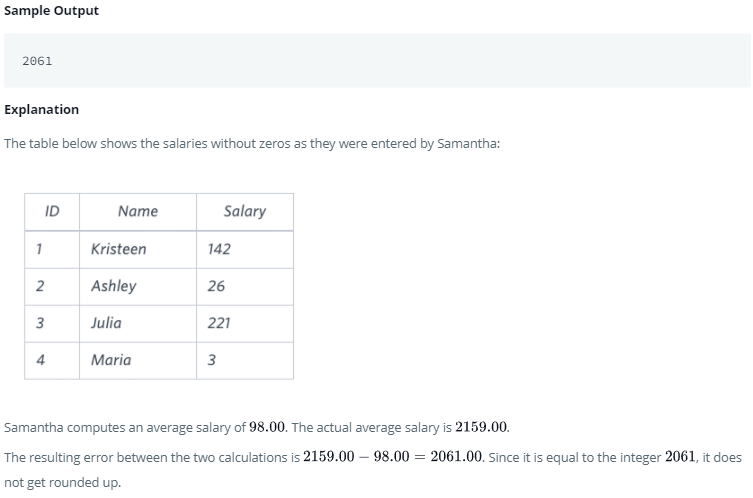Click the Salary column header
Image resolution: width=753 pixels, height=498 pixels.
click(x=245, y=211)
